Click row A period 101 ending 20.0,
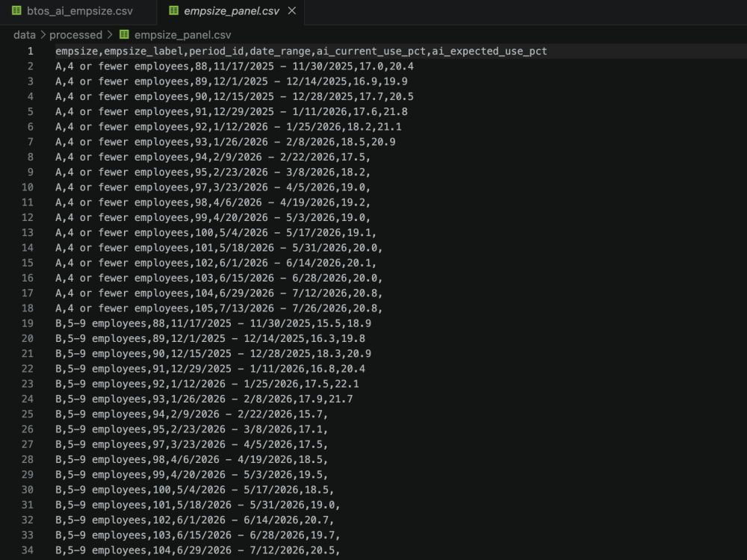 [219, 248]
